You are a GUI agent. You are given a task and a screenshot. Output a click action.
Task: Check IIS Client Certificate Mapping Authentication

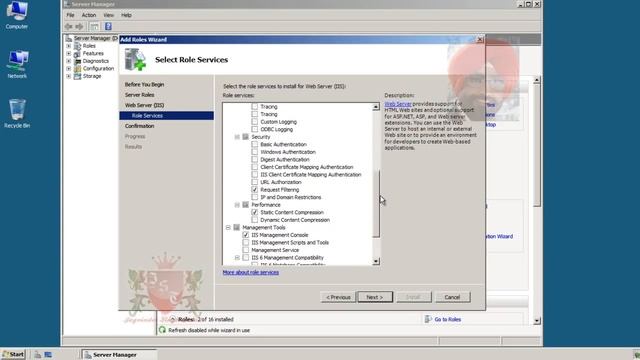tap(255, 175)
